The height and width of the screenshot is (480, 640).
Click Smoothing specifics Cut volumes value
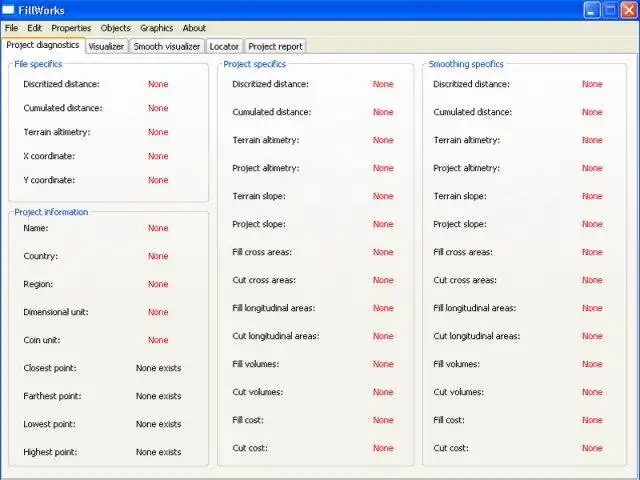[592, 392]
